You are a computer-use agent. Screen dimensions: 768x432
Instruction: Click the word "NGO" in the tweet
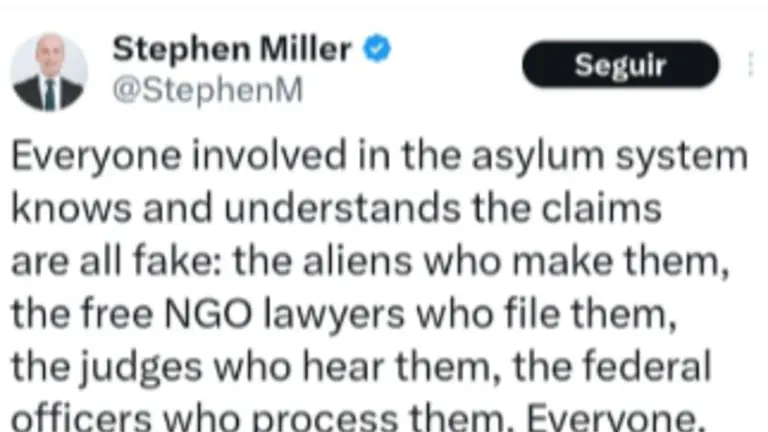[208, 313]
